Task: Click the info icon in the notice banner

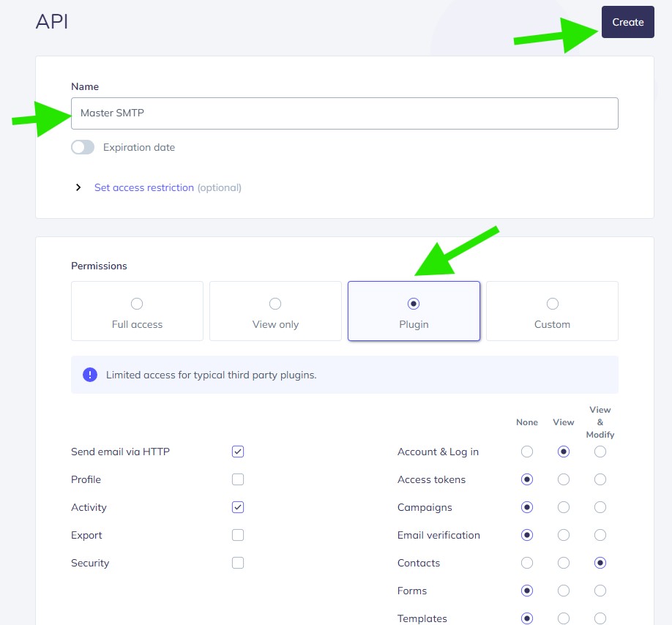Action: point(90,375)
